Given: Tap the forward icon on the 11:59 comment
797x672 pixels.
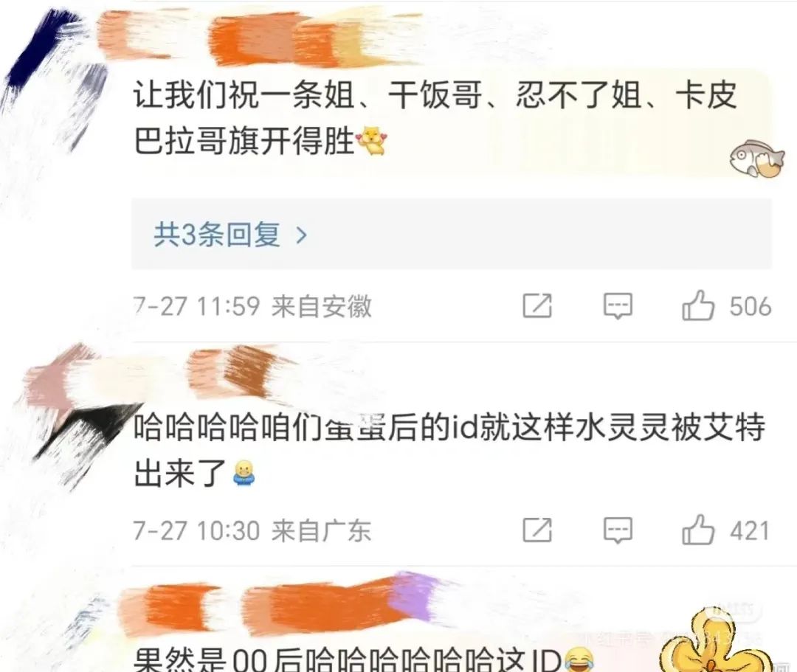Looking at the screenshot, I should [537, 306].
